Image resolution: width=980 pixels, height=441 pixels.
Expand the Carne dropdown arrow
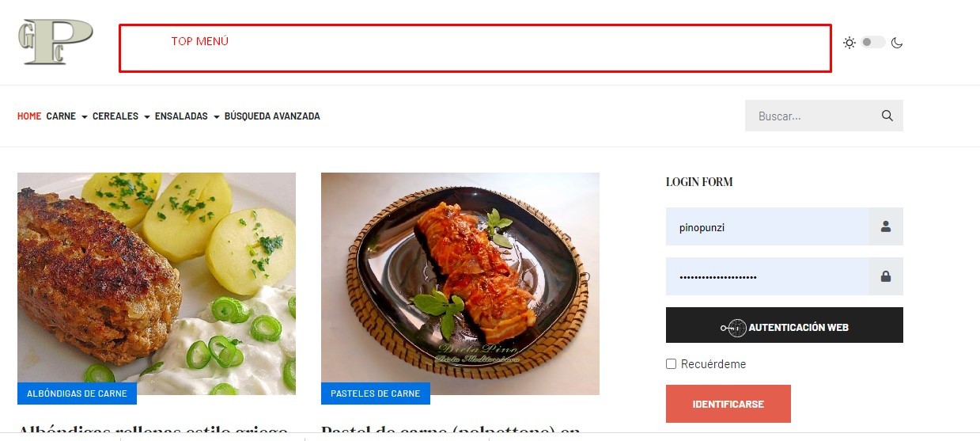(85, 117)
